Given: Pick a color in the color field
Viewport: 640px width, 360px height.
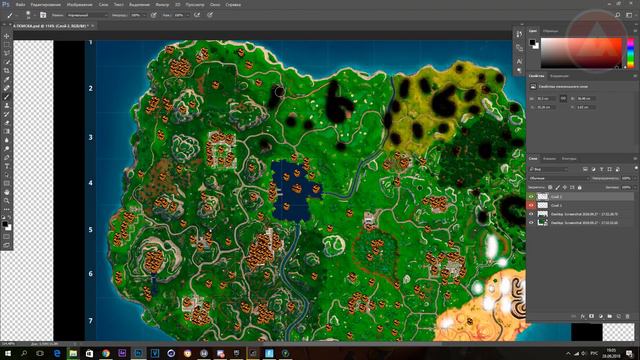Looking at the screenshot, I should [581, 53].
